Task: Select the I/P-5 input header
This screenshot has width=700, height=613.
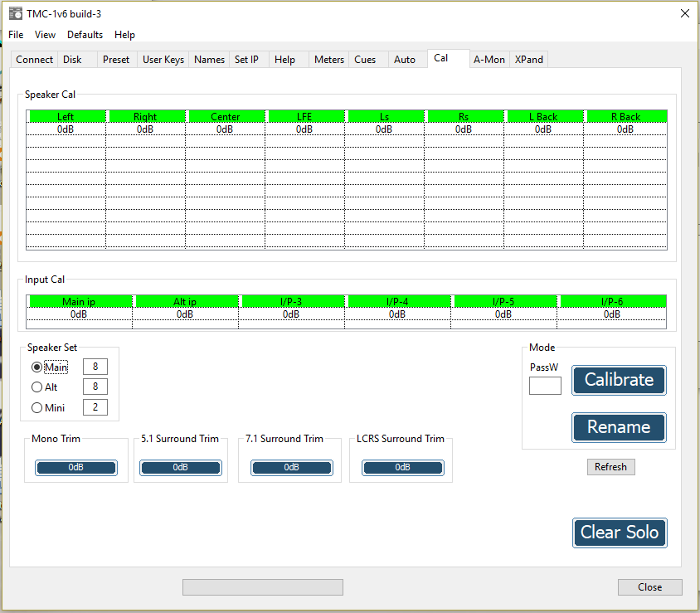Action: click(x=506, y=301)
